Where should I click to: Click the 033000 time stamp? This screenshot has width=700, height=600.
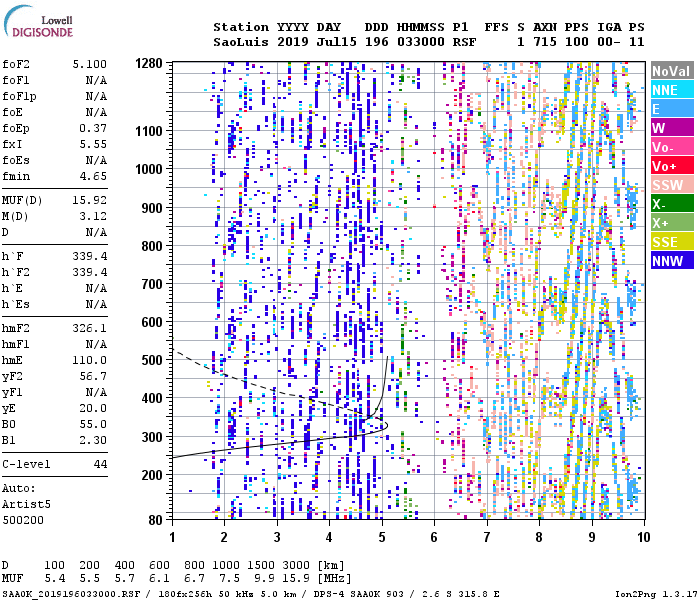[421, 42]
